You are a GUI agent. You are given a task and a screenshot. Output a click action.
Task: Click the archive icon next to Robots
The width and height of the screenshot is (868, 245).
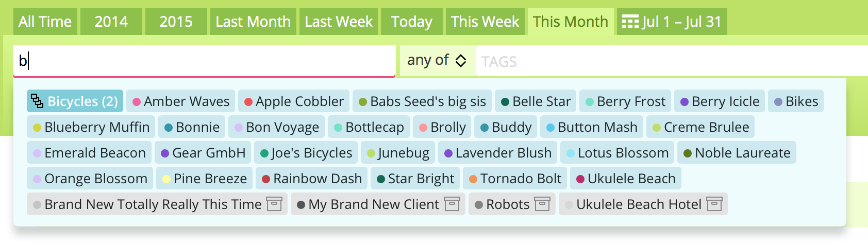[542, 204]
